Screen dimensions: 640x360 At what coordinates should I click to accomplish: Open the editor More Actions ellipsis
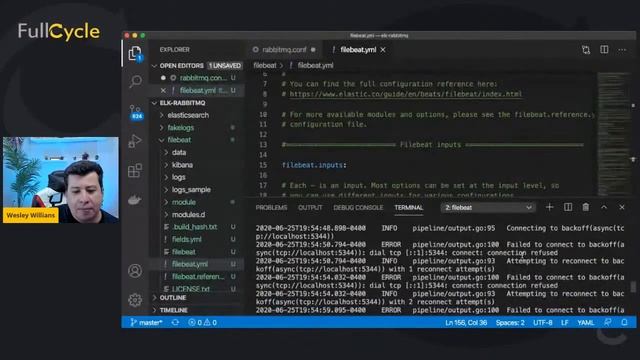[622, 50]
